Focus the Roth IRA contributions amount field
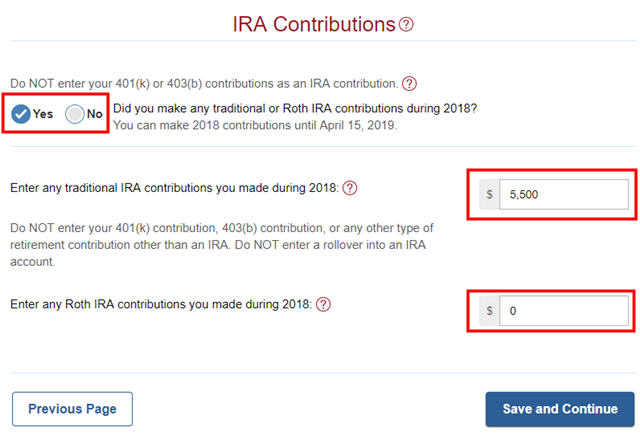The image size is (640, 435). click(x=564, y=311)
